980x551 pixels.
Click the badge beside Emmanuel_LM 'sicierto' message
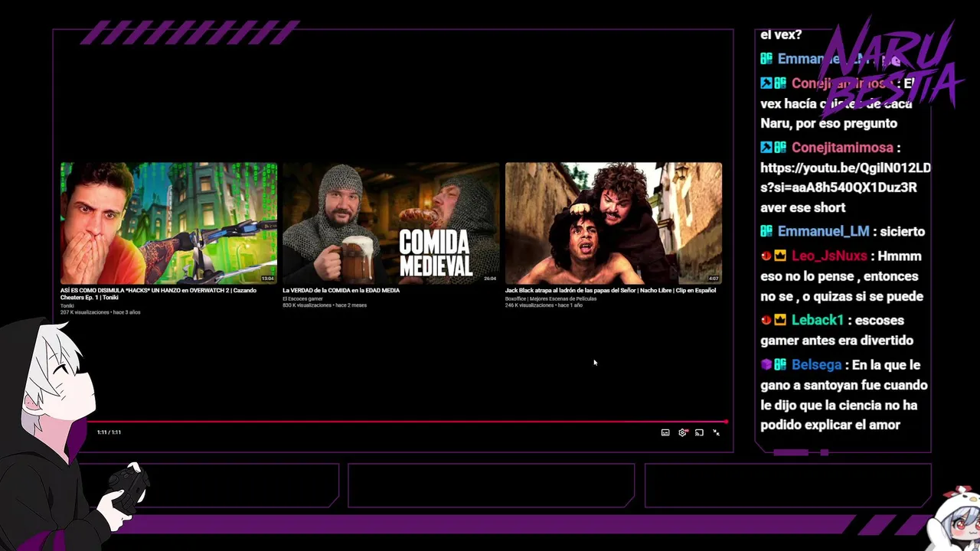click(766, 231)
